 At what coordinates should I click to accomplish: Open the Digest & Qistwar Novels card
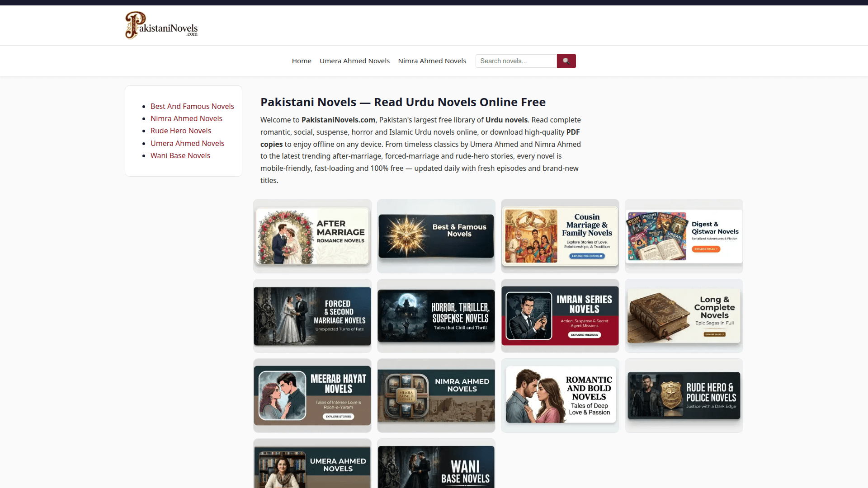click(x=684, y=236)
